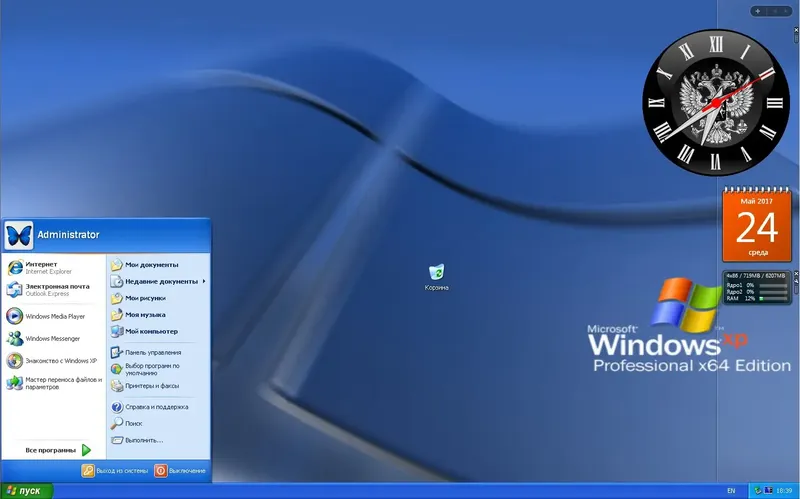Click среда weekday label on calendar
The image size is (800, 499).
(x=758, y=253)
